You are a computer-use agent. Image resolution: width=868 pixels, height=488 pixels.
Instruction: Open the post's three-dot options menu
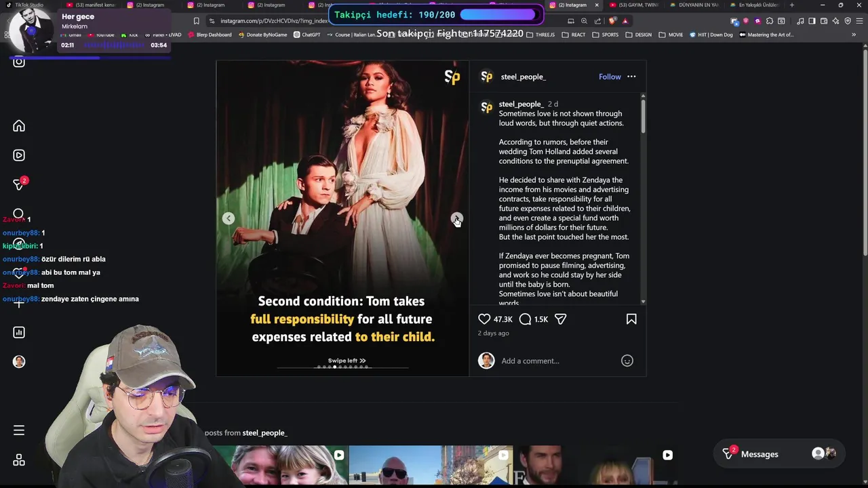coord(631,77)
